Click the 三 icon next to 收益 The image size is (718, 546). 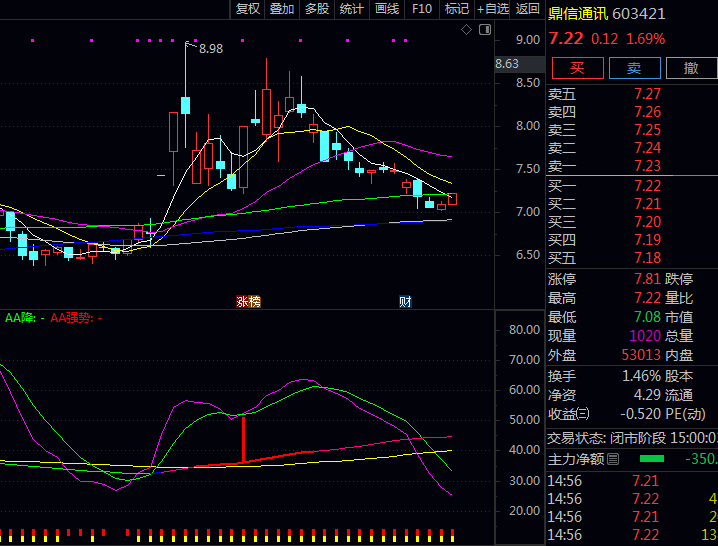click(x=583, y=414)
